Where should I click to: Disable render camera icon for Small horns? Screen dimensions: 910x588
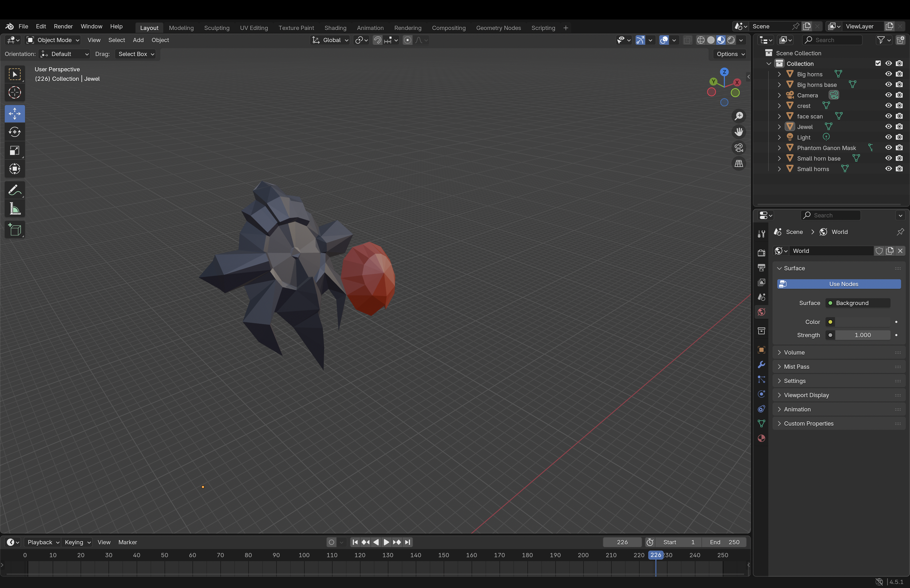(x=899, y=169)
